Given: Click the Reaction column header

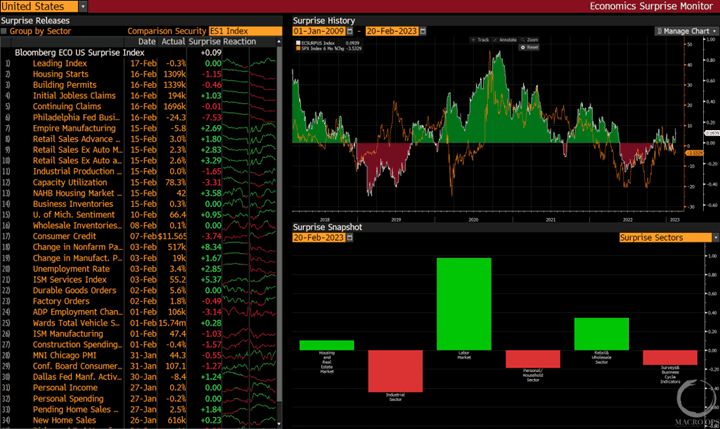Looking at the screenshot, I should tap(239, 42).
